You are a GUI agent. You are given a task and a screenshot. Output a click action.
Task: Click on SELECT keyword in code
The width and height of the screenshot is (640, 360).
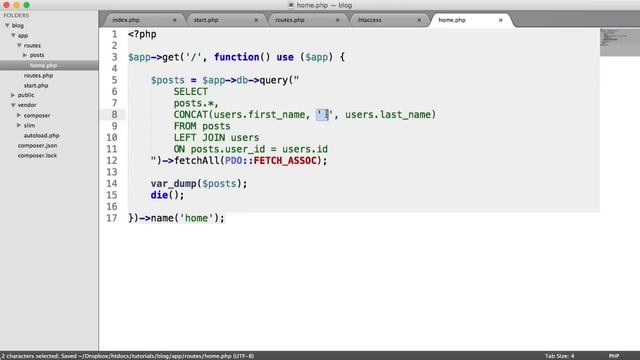(x=191, y=92)
